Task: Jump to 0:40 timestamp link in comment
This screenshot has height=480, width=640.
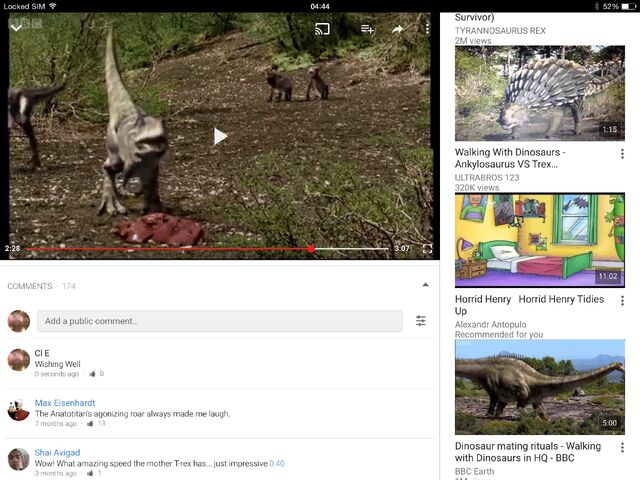Action: [277, 464]
